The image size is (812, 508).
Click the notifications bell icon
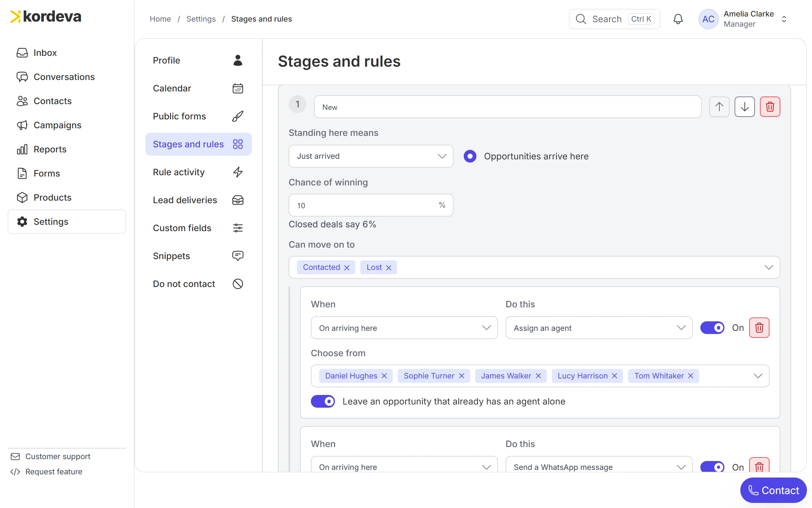[678, 19]
